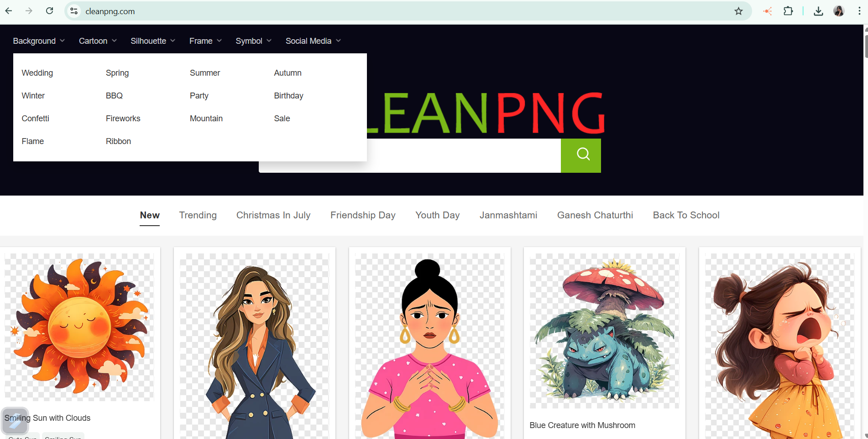Choose Fireworks from the Background menu

click(123, 119)
